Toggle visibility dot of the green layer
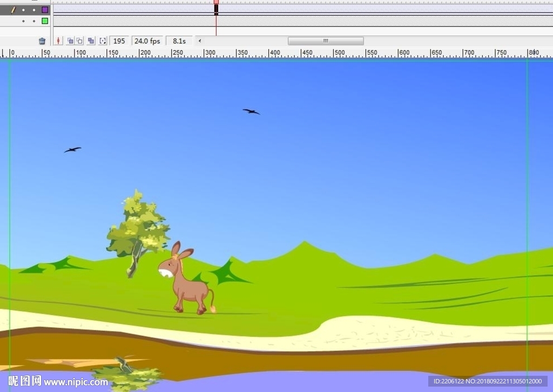The width and height of the screenshot is (553, 392). 23,21
